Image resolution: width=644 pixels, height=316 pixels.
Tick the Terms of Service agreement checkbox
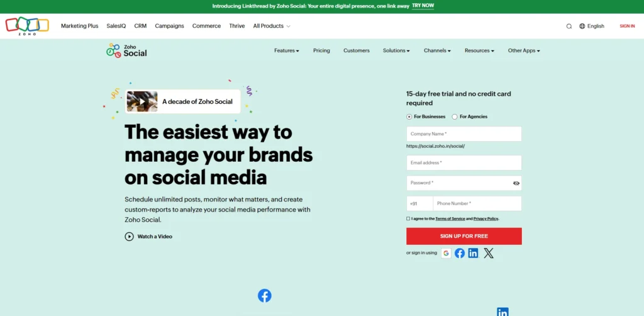[408, 218]
